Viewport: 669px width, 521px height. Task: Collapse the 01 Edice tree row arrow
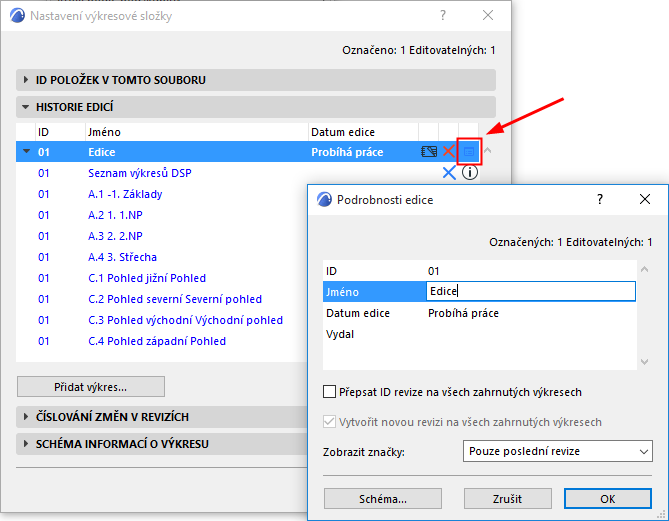[26, 151]
